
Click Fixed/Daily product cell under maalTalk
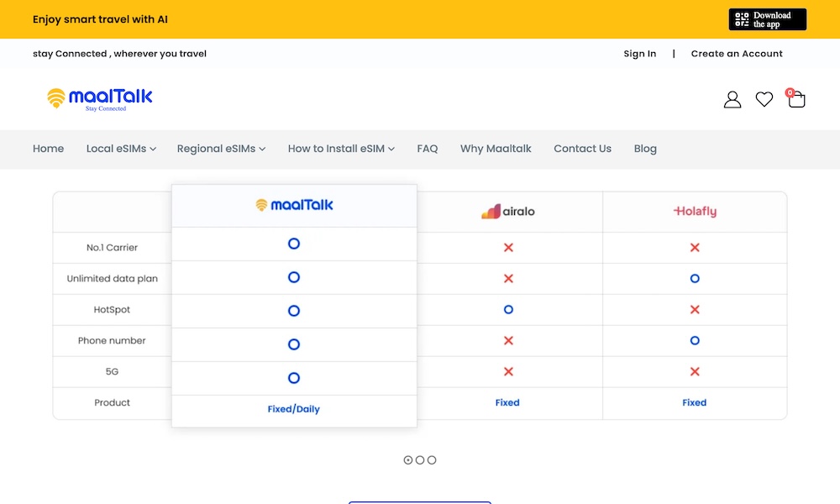click(294, 409)
